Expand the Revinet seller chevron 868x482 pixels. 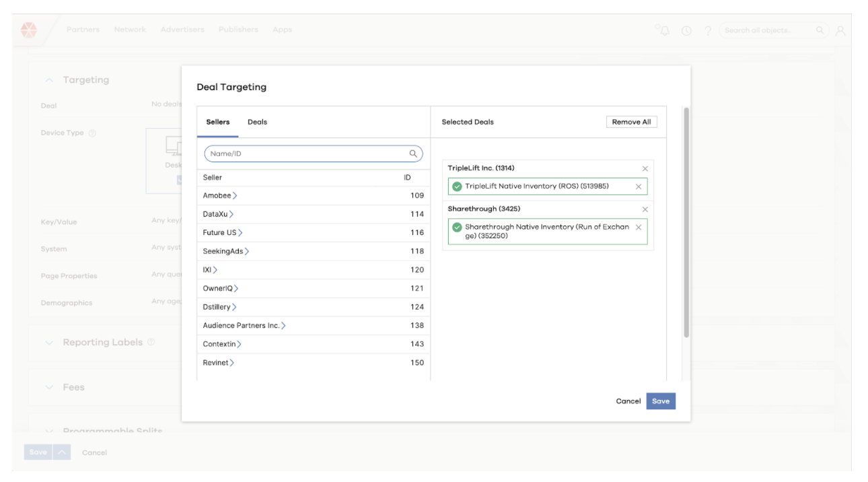point(232,363)
